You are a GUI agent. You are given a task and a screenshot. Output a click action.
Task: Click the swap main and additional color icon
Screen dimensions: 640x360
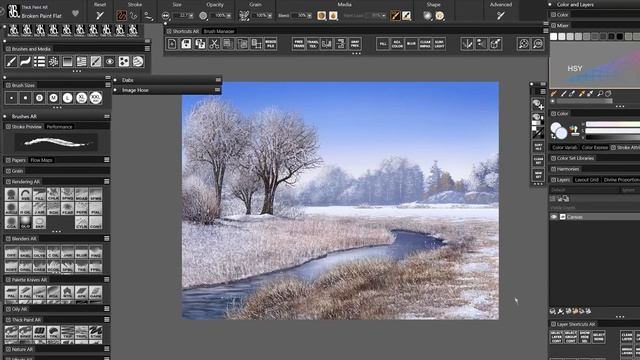tap(553, 137)
